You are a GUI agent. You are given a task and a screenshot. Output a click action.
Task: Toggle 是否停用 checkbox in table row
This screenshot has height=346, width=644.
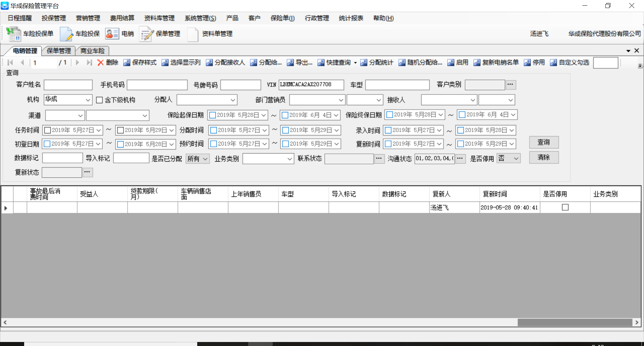[565, 207]
